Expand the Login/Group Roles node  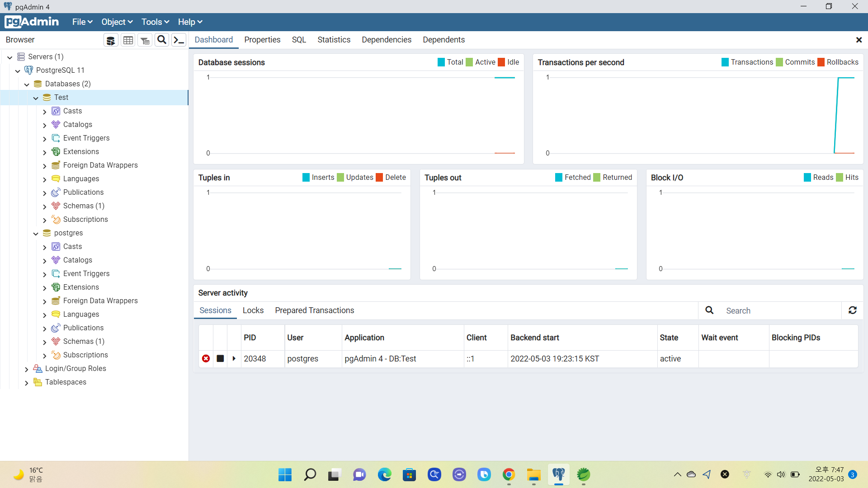pos(27,369)
